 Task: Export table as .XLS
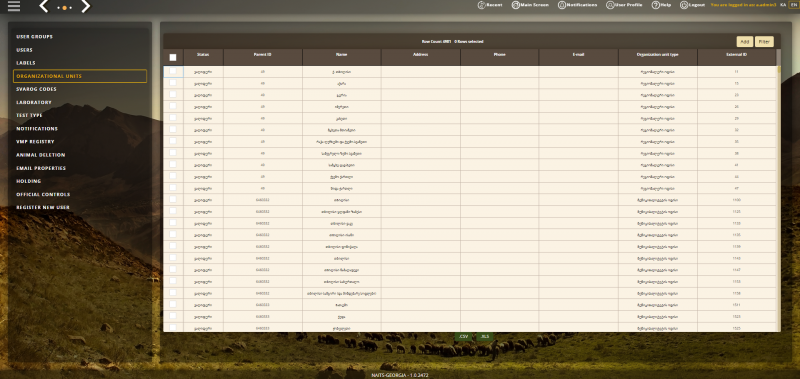pyautogui.click(x=485, y=337)
